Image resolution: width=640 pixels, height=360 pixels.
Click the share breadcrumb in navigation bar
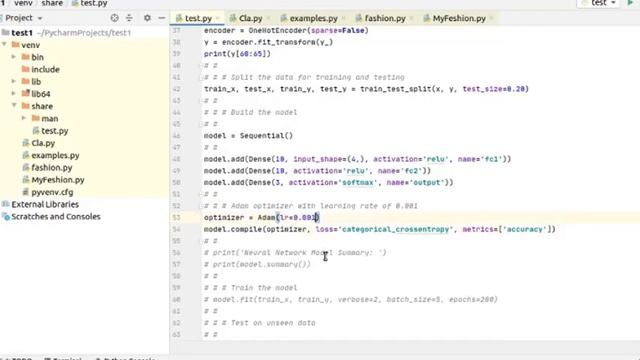pos(52,3)
